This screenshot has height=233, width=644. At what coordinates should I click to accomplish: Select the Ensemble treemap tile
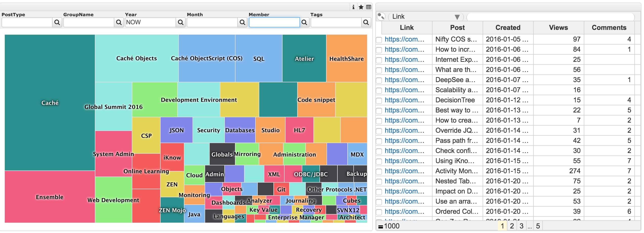click(50, 197)
